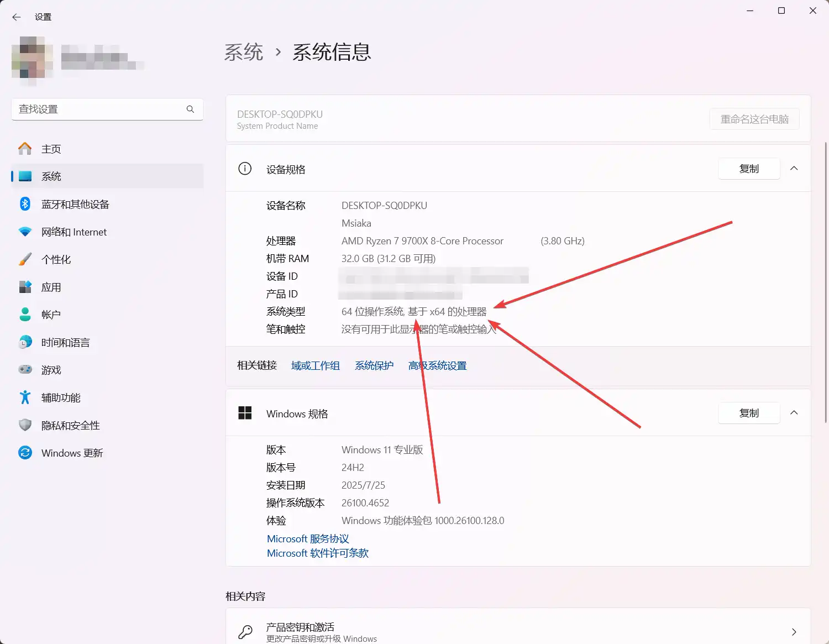Click the 游戏 controller icon
829x644 pixels.
pos(25,369)
